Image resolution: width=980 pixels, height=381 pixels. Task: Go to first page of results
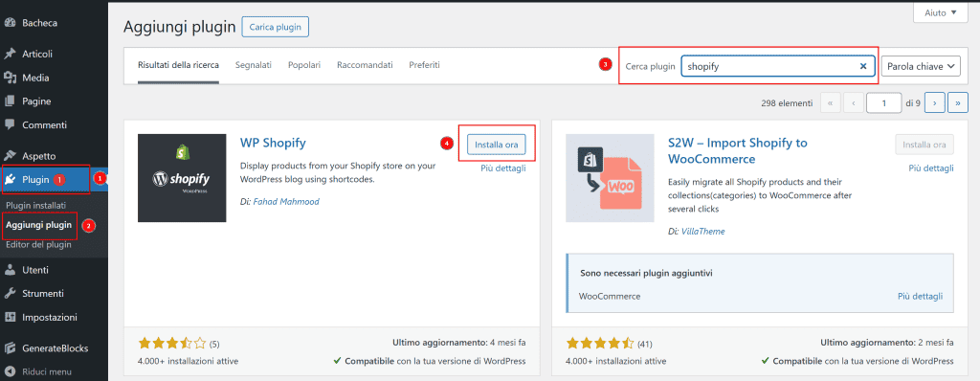(830, 103)
